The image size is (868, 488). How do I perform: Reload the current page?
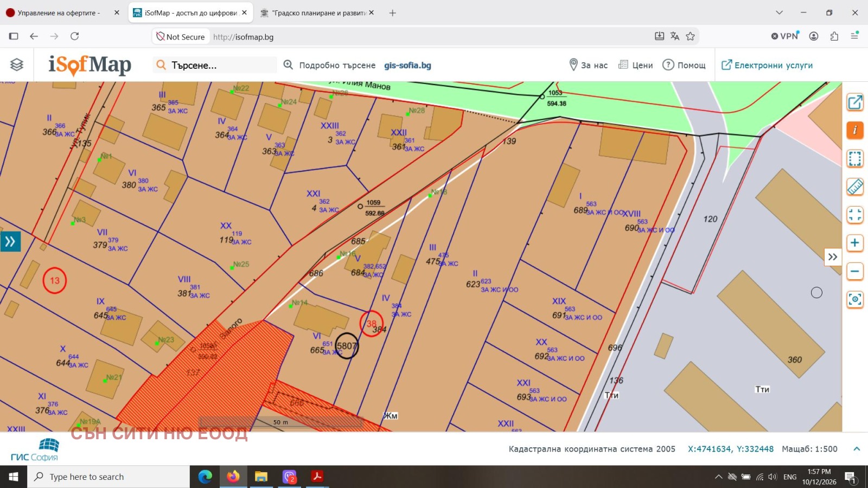coord(75,36)
